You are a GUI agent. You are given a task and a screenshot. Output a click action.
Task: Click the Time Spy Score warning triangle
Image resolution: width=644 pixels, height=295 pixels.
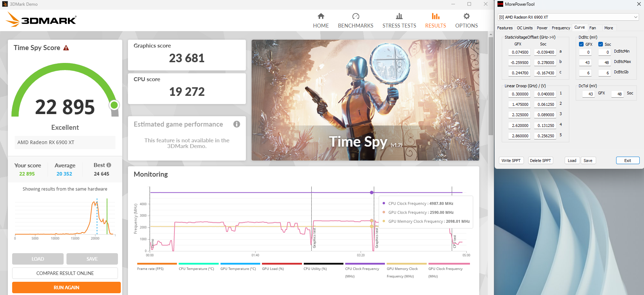[x=66, y=48]
